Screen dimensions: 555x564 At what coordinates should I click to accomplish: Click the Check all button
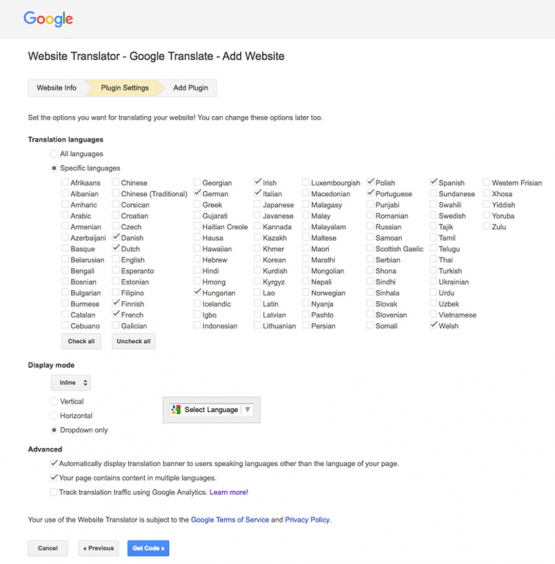(81, 341)
